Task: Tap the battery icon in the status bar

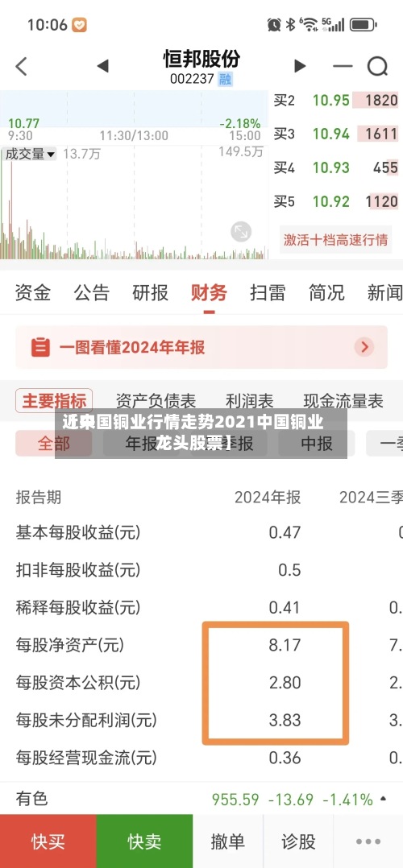Action: (363, 24)
